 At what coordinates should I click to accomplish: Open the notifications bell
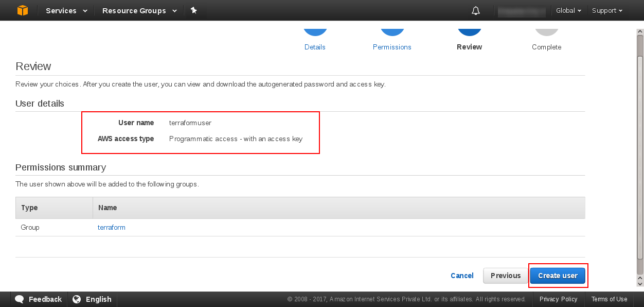pos(476,10)
